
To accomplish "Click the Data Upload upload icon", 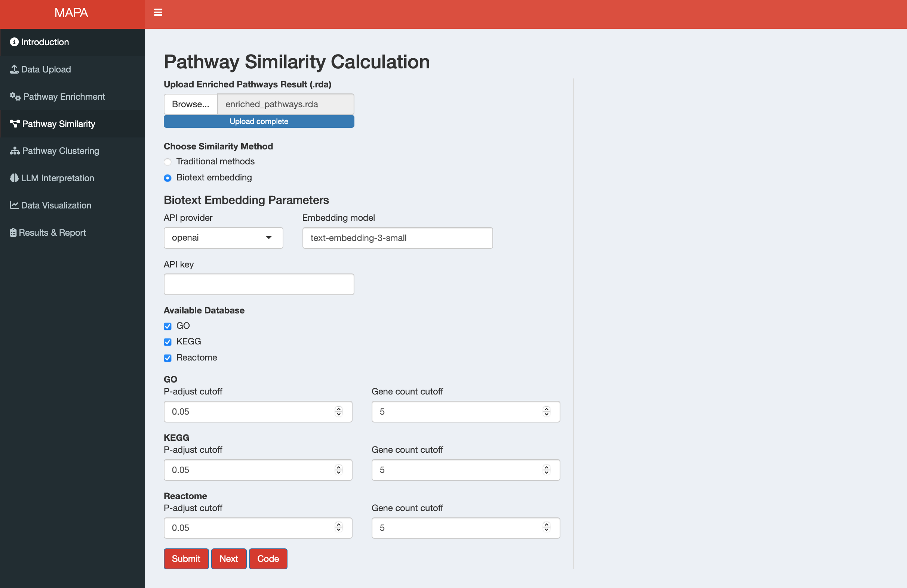I will pos(14,69).
